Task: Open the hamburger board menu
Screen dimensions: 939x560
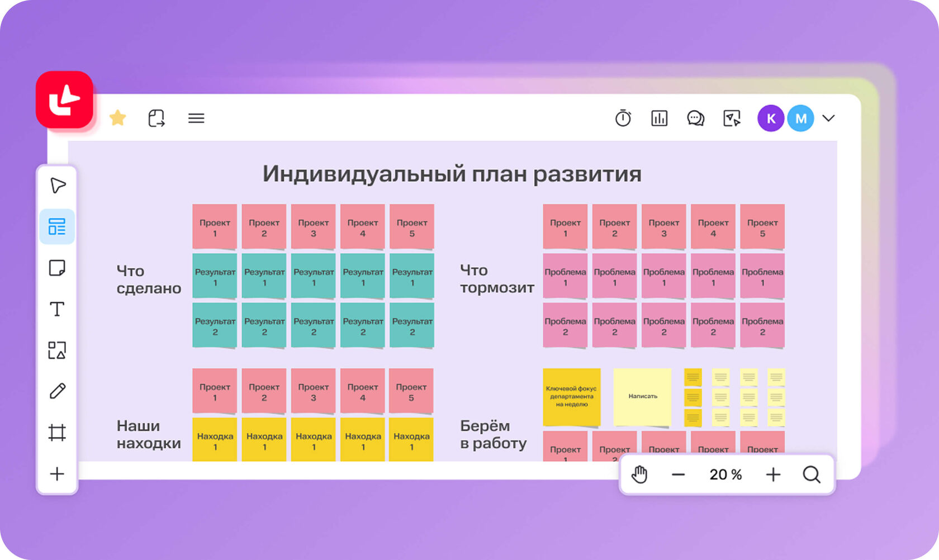Action: coord(196,118)
